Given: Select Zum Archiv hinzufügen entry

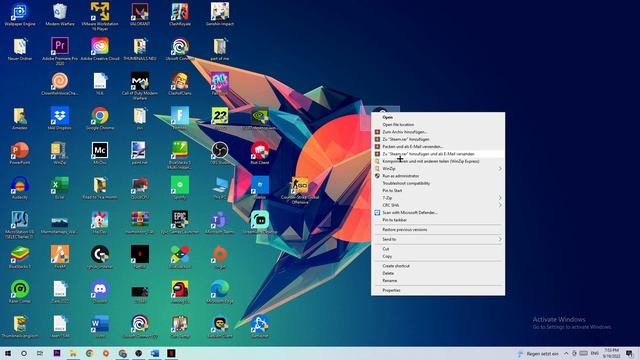Looking at the screenshot, I should tap(438, 132).
